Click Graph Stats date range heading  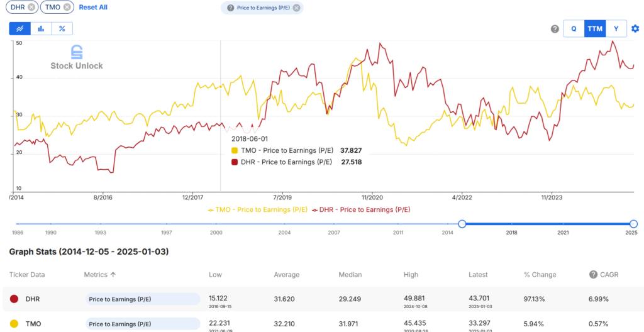[x=89, y=252]
